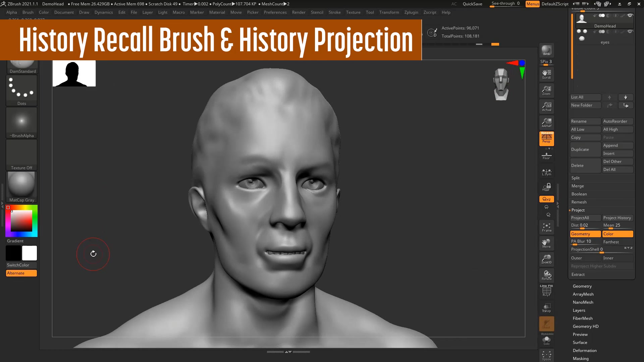Toggle visibility eye of eyes subtool
Screen dimensions: 644x362
[x=630, y=32]
